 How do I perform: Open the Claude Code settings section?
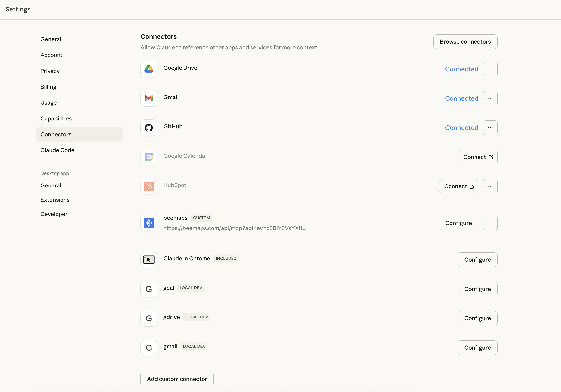[57, 150]
